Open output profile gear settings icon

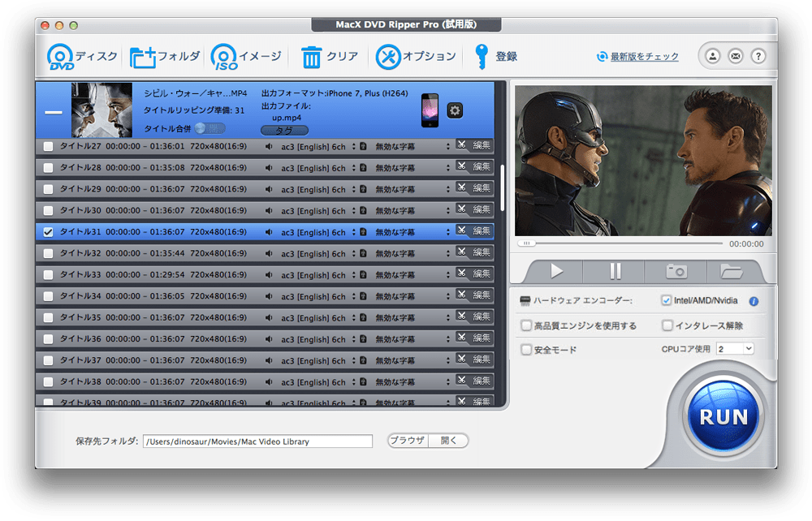[x=455, y=110]
